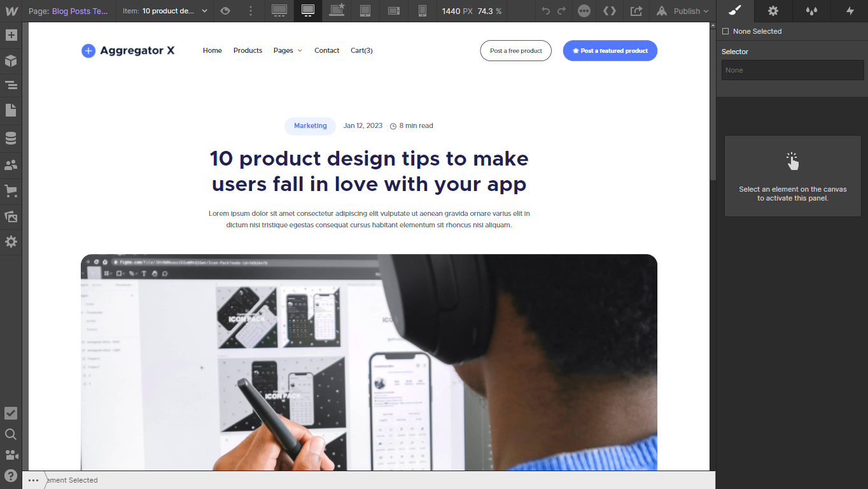868x489 pixels.
Task: Click the hero blog post image
Action: point(369,362)
